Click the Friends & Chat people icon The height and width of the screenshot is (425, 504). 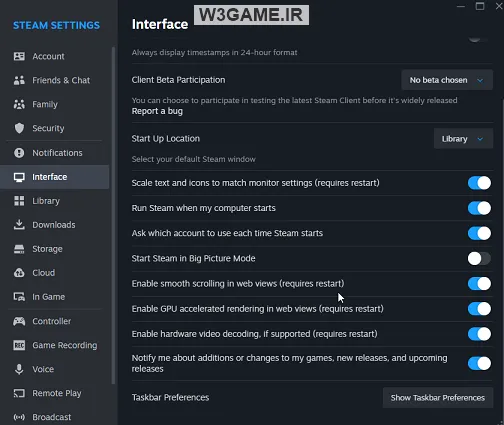point(19,80)
